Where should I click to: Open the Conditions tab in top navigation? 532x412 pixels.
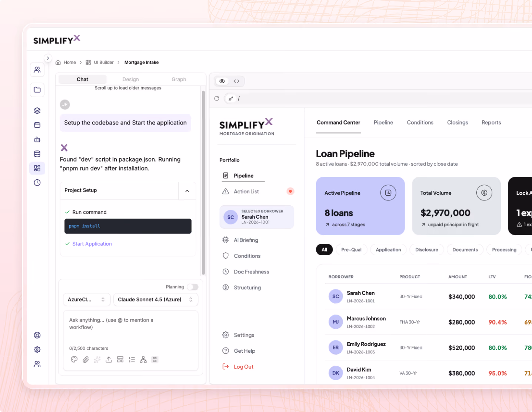pyautogui.click(x=420, y=123)
